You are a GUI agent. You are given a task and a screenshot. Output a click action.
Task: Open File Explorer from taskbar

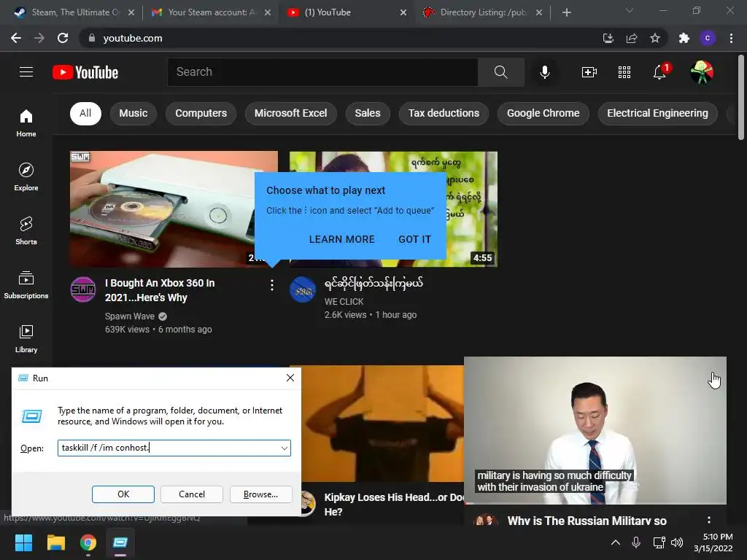pos(55,542)
